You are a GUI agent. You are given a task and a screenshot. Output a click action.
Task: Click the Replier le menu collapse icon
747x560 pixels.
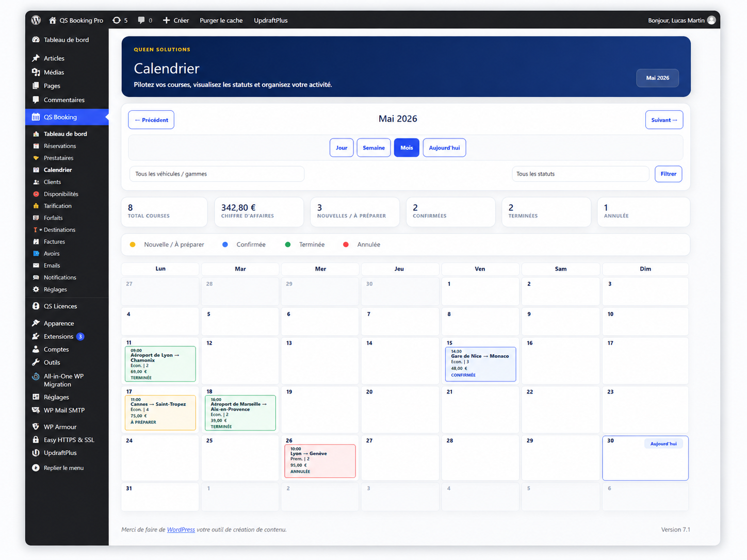(36, 468)
